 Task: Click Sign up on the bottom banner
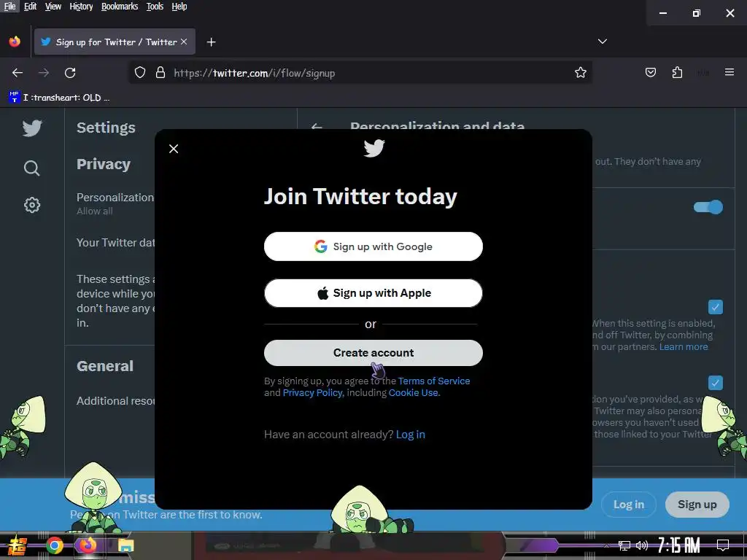(x=697, y=505)
